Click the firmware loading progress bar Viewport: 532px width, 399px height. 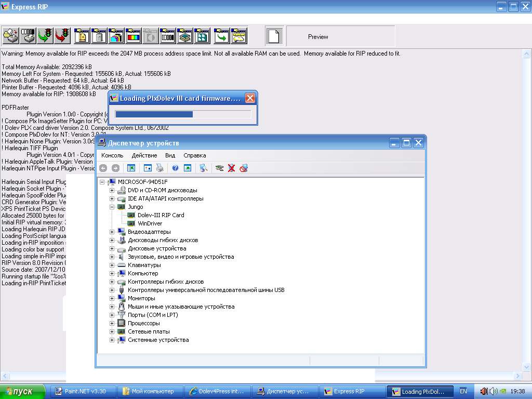point(183,114)
